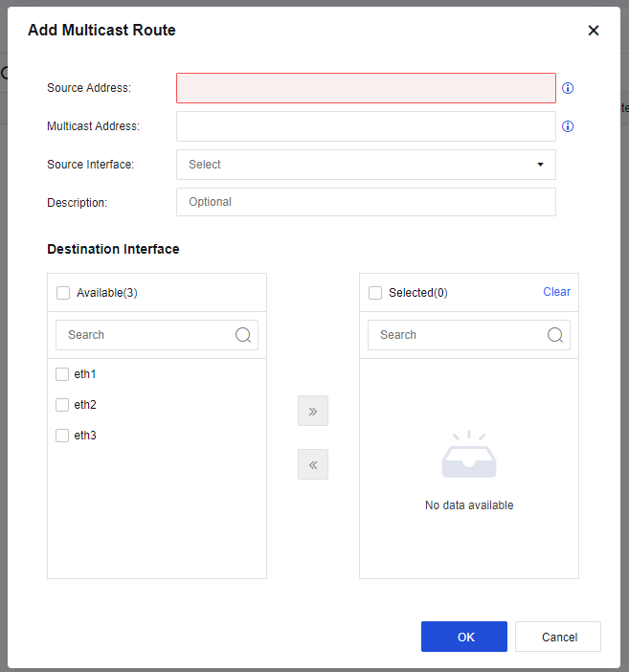Viewport: 629px width, 672px height.
Task: Click the Source Address info icon
Action: [568, 88]
